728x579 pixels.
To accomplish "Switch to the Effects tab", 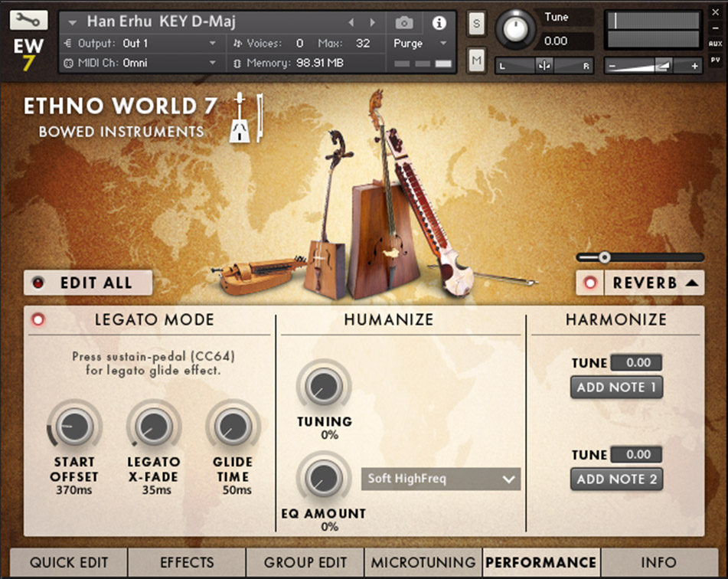I will coord(187,562).
